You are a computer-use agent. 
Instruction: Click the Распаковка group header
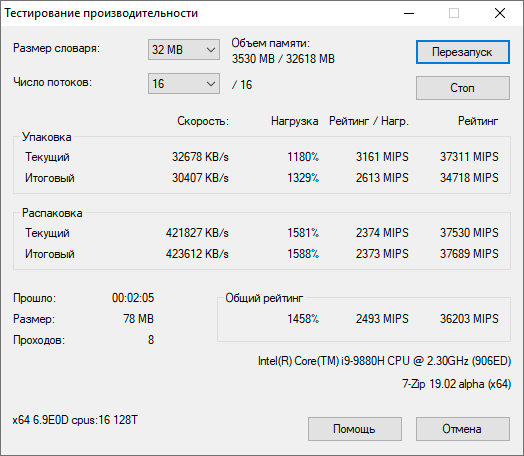pos(52,213)
